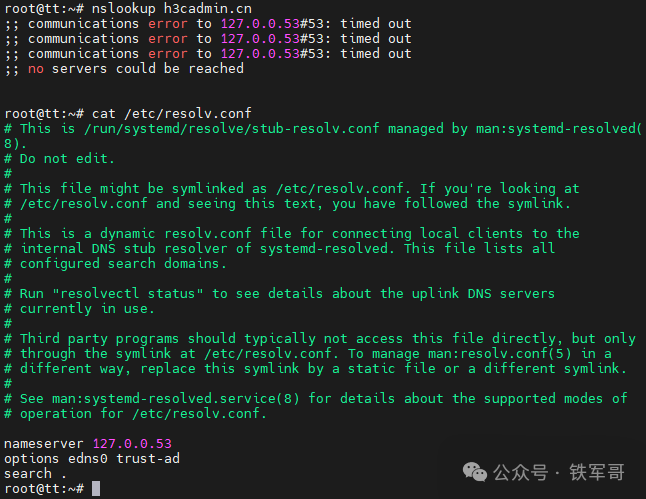
Task: Click the cat /etc/resolv.conf command line
Action: (x=128, y=113)
